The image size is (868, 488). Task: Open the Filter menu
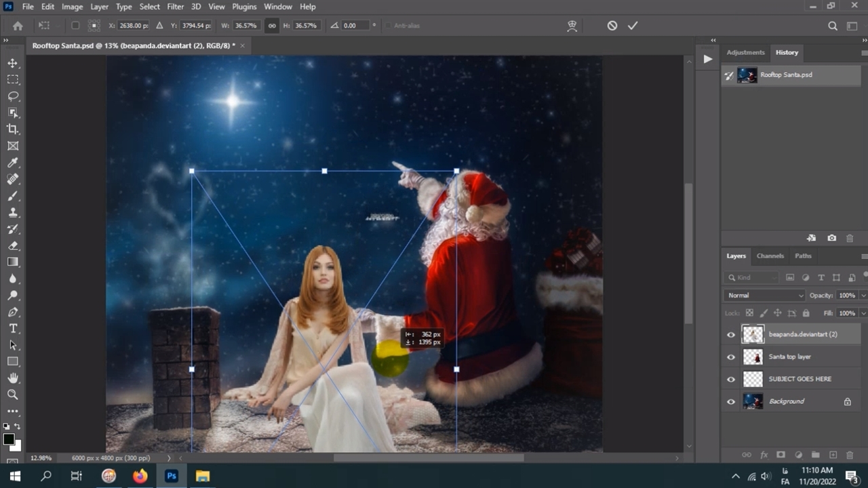click(x=175, y=7)
